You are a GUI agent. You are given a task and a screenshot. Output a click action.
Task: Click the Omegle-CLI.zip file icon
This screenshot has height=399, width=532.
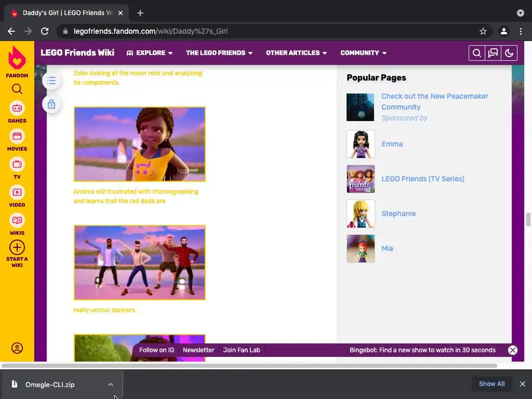click(x=14, y=384)
